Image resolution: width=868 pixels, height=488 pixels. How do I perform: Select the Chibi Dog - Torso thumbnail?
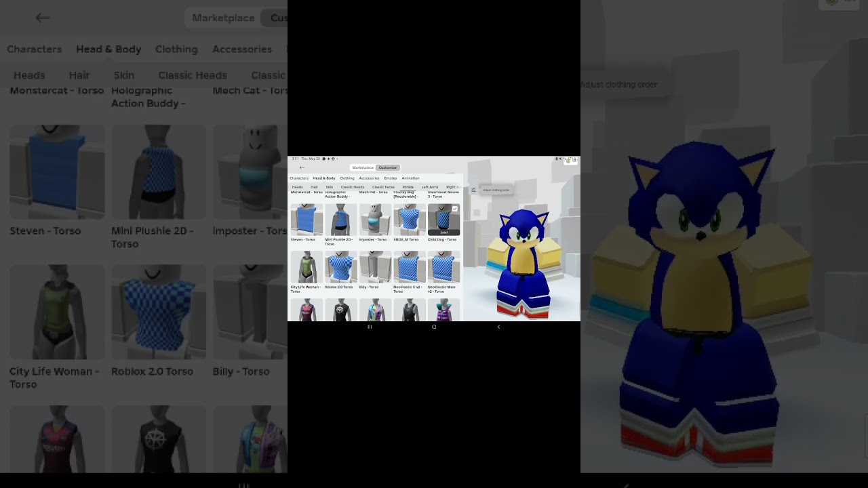point(444,220)
